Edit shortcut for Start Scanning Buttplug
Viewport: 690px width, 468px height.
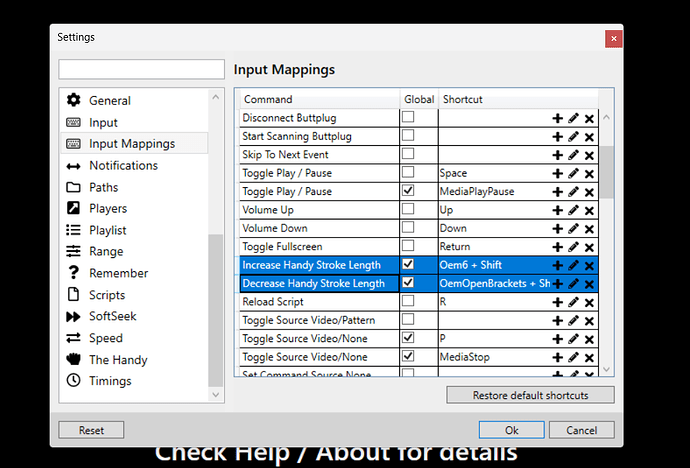(x=573, y=137)
